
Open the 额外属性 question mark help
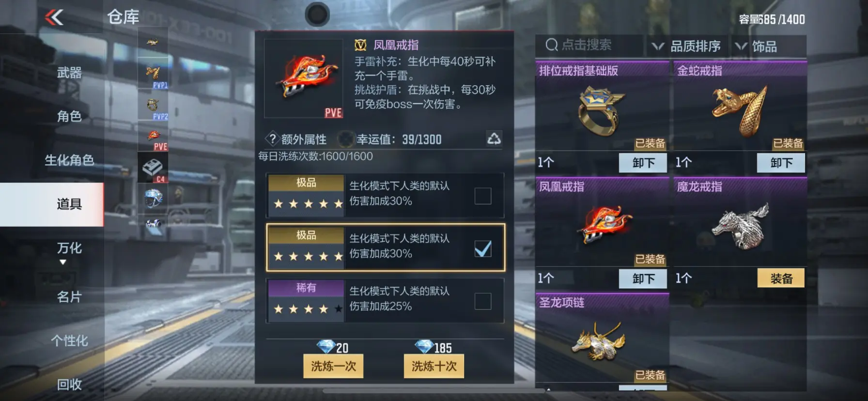[273, 139]
